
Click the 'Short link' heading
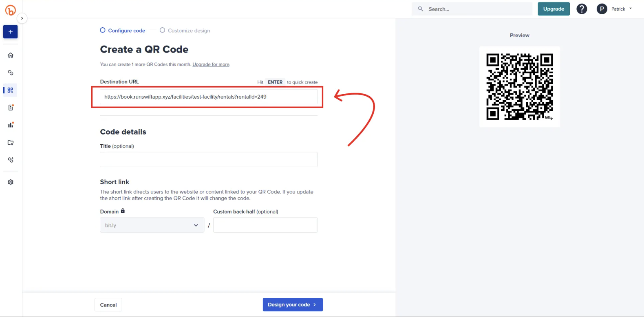tap(115, 182)
